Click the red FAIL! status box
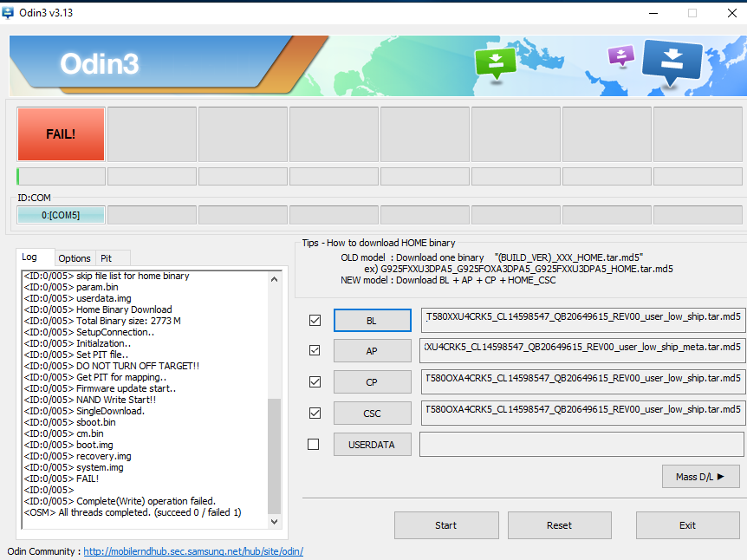Image resolution: width=747 pixels, height=560 pixels. click(61, 133)
